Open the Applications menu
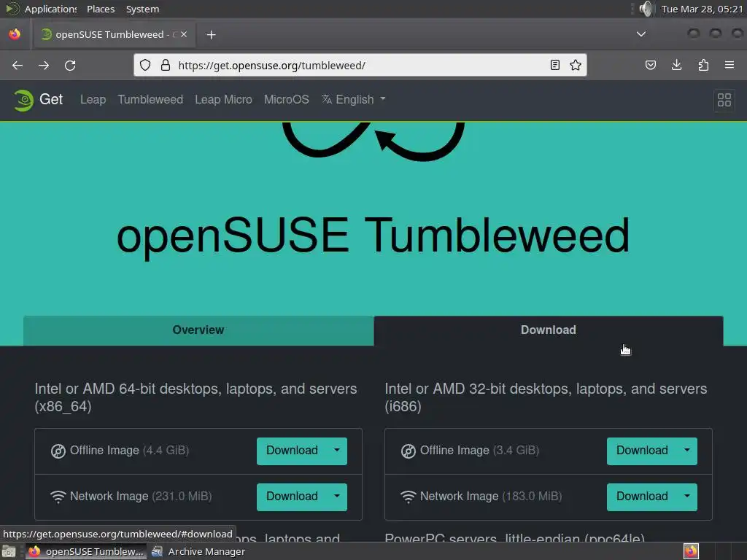The width and height of the screenshot is (747, 560). click(x=41, y=9)
